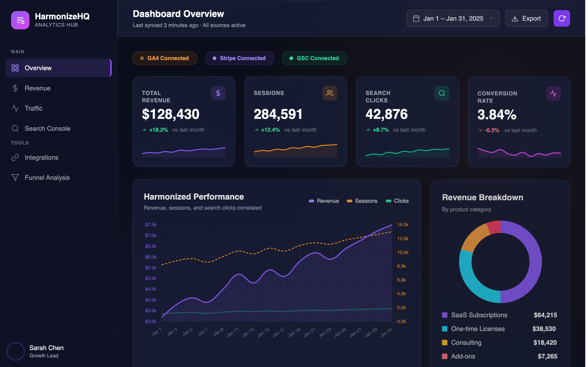Open the Revenue page from sidebar
Image resolution: width=588 pixels, height=367 pixels.
[38, 88]
